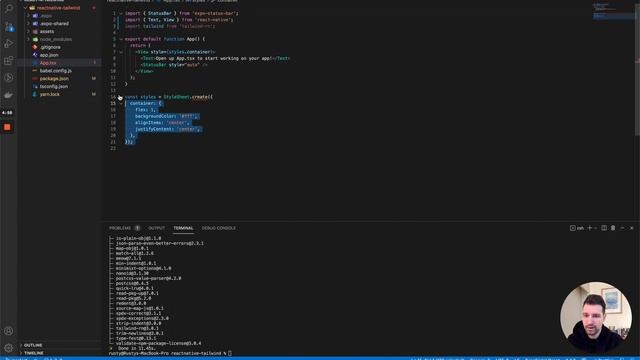Switch to the Problems tab

pos(120,228)
